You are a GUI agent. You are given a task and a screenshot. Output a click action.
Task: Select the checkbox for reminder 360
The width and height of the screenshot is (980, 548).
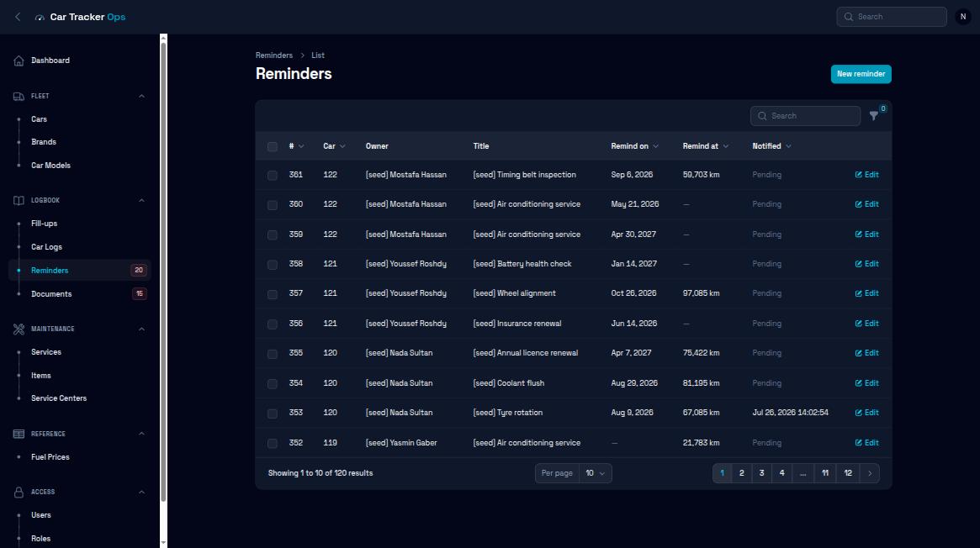click(x=272, y=205)
